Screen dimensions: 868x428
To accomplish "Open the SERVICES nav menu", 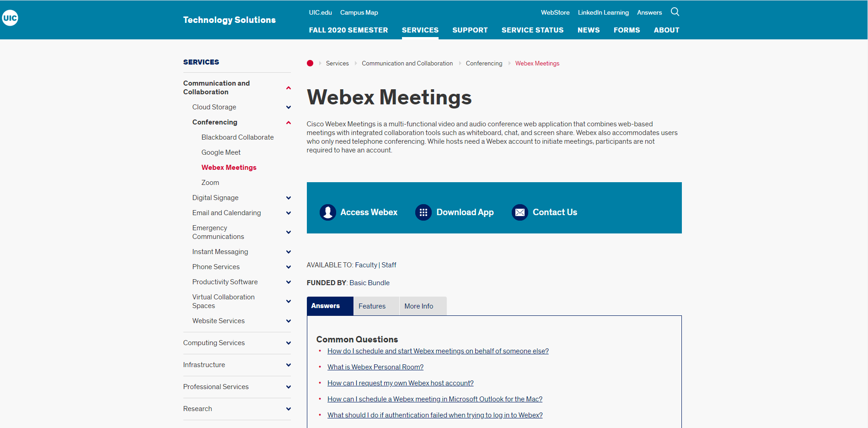I will click(x=420, y=30).
